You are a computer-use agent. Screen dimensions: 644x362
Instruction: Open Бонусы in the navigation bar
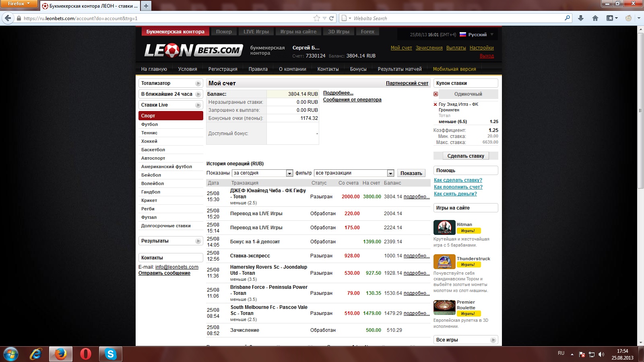tap(358, 69)
